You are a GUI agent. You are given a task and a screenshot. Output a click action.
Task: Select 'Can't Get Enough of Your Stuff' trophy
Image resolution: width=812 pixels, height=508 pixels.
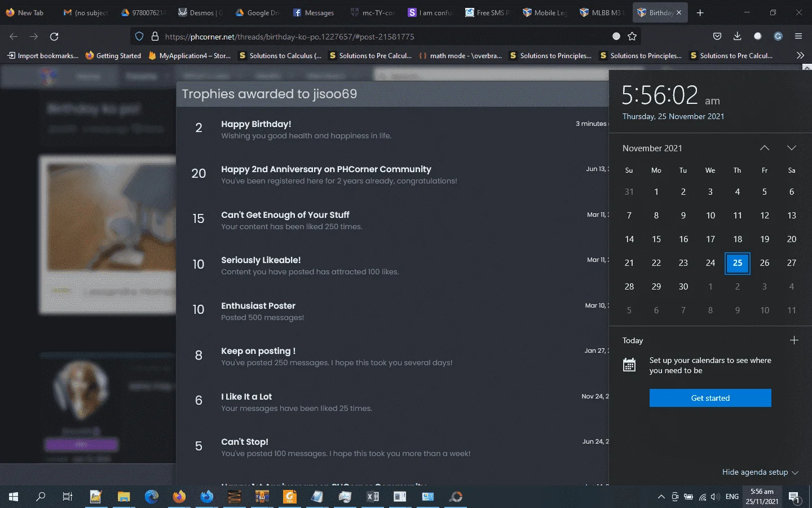pos(285,214)
